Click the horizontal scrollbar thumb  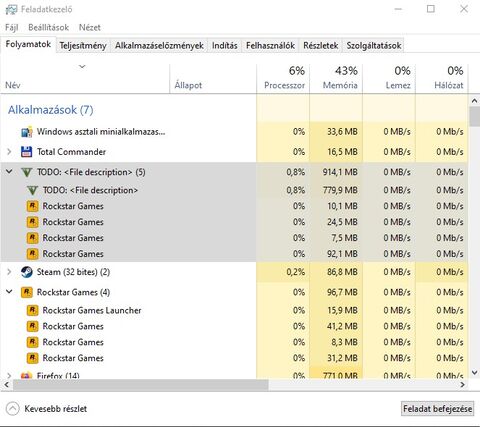(x=140, y=385)
